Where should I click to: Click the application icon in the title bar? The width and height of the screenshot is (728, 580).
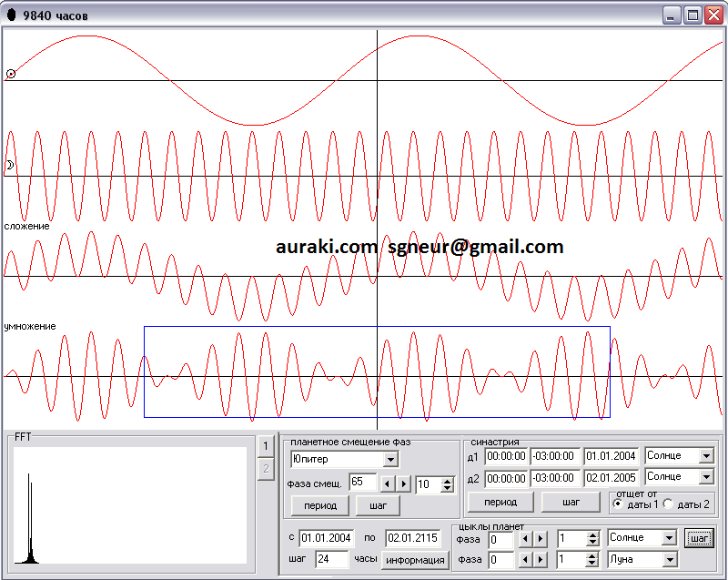(11, 15)
